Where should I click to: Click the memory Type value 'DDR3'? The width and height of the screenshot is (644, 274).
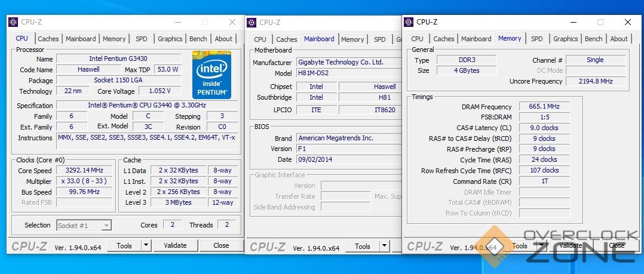tap(467, 60)
